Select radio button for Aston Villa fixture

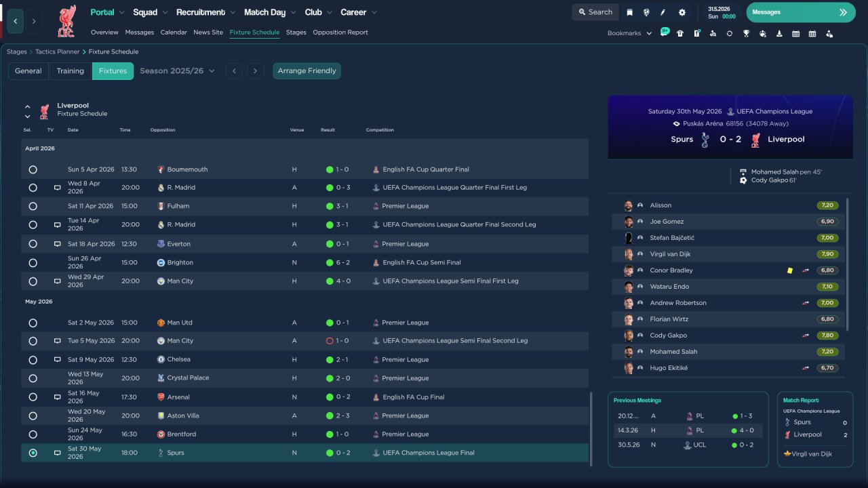click(x=33, y=415)
